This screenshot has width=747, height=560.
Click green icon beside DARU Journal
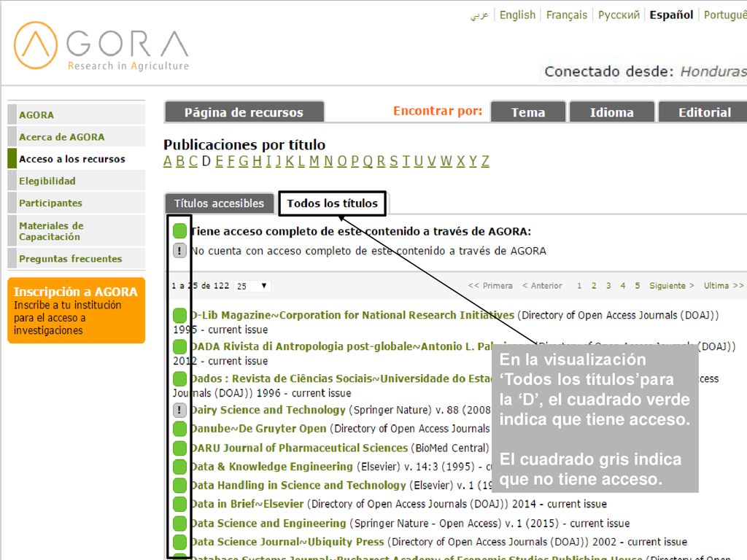pyautogui.click(x=179, y=448)
